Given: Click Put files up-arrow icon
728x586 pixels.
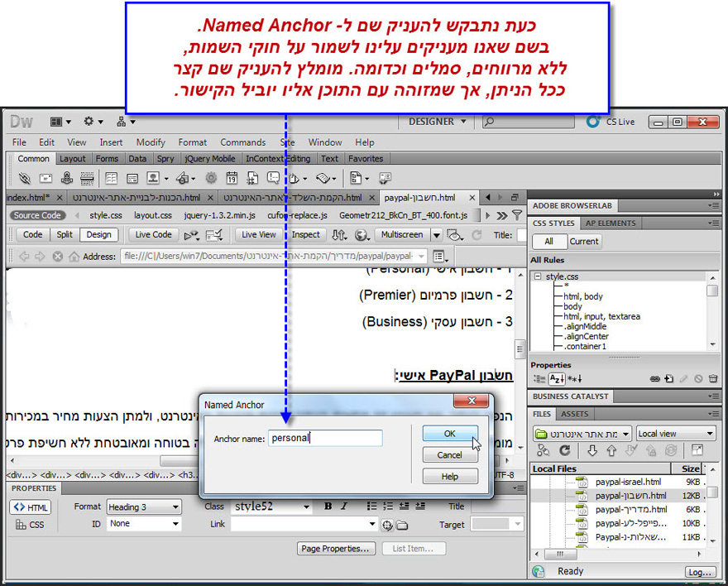Looking at the screenshot, I should [x=611, y=450].
